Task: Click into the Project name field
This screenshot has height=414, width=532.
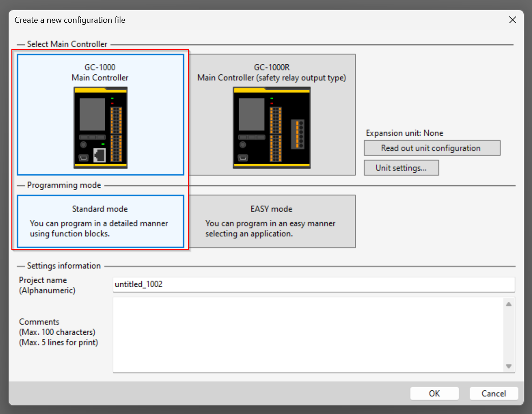Action: 314,285
